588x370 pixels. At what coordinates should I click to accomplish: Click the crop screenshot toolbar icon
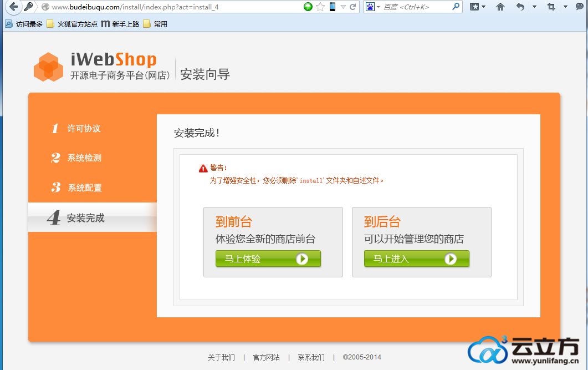click(x=551, y=7)
